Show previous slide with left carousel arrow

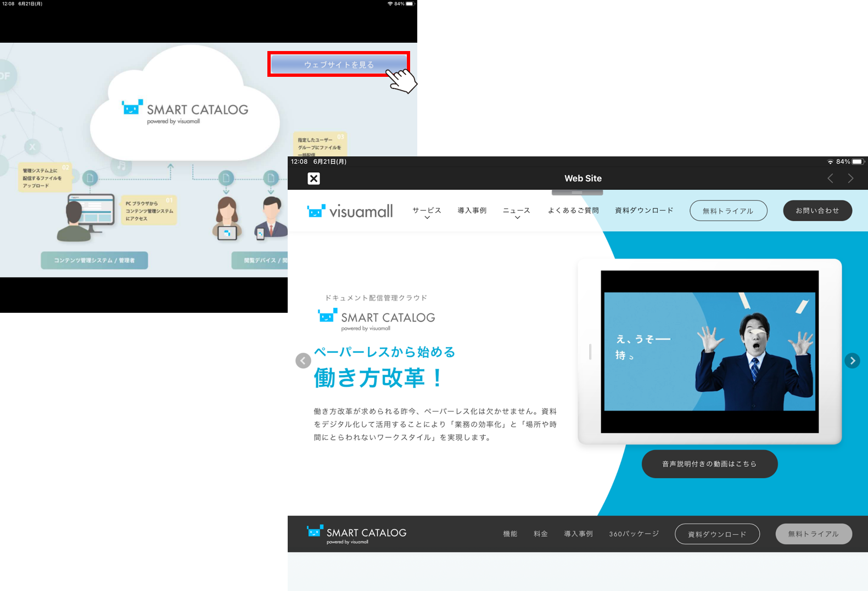click(x=303, y=361)
